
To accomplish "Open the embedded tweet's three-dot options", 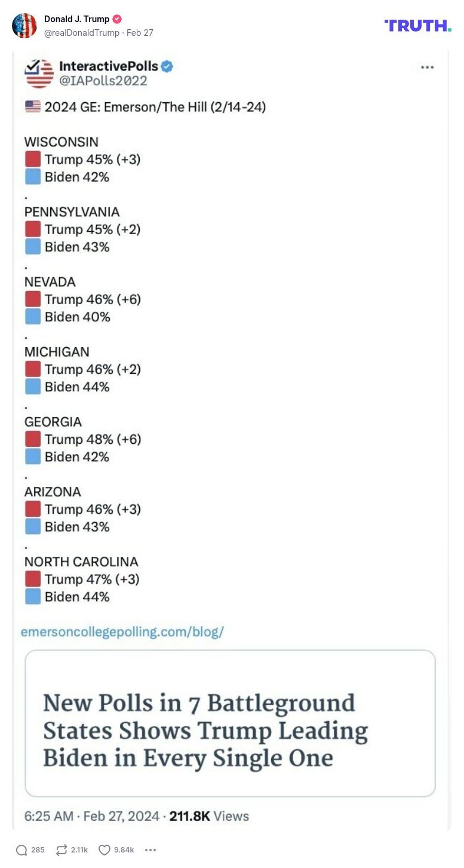I will [x=427, y=67].
